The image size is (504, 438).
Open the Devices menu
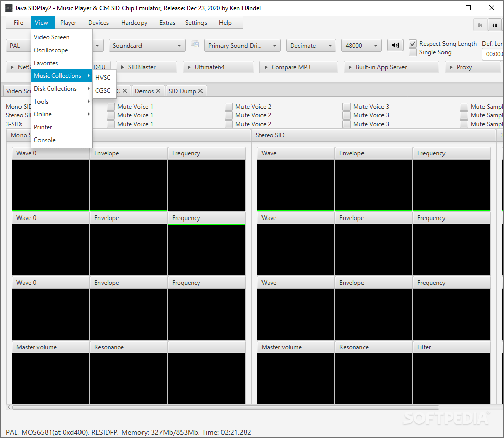click(x=98, y=23)
